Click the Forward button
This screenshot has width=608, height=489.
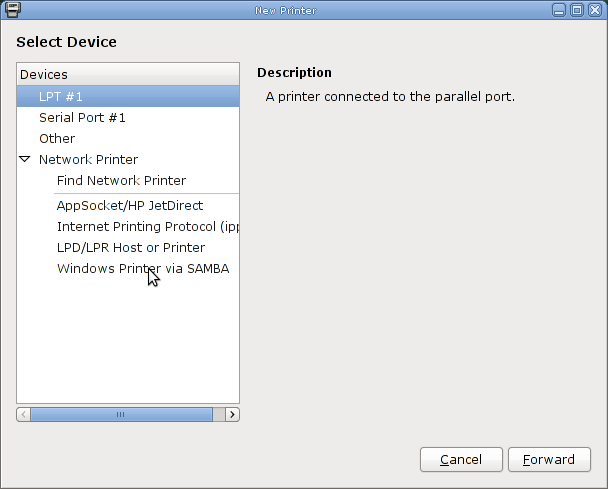click(x=549, y=460)
